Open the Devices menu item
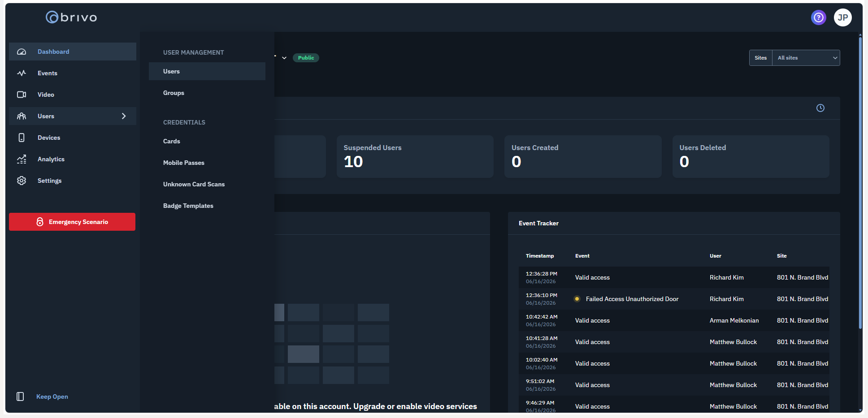868x418 pixels. click(73, 138)
